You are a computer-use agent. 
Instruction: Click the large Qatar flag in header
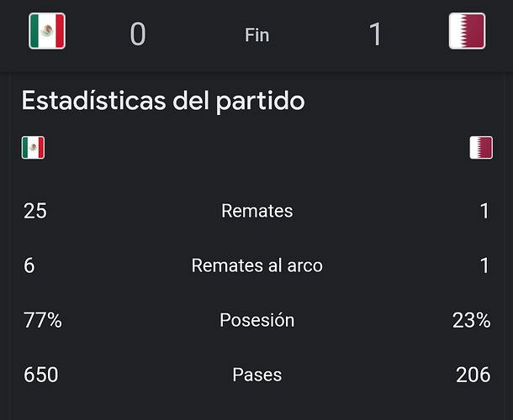[x=467, y=31]
